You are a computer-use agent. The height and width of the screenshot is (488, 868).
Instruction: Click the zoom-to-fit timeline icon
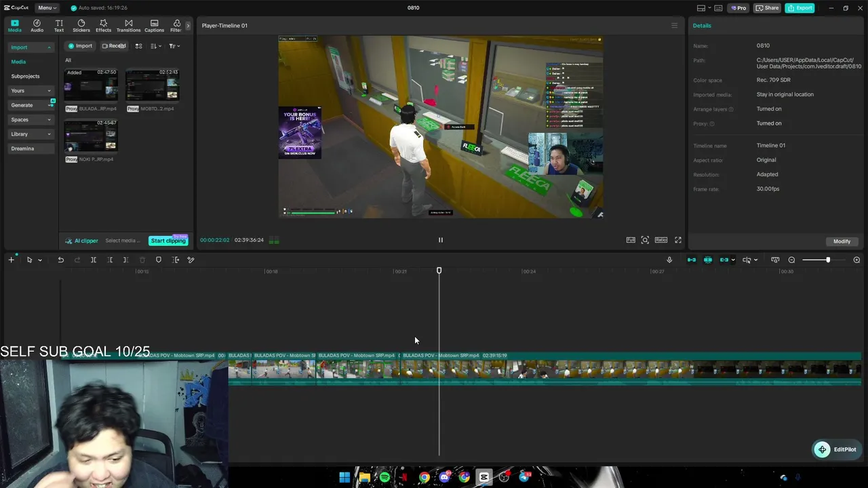point(775,260)
